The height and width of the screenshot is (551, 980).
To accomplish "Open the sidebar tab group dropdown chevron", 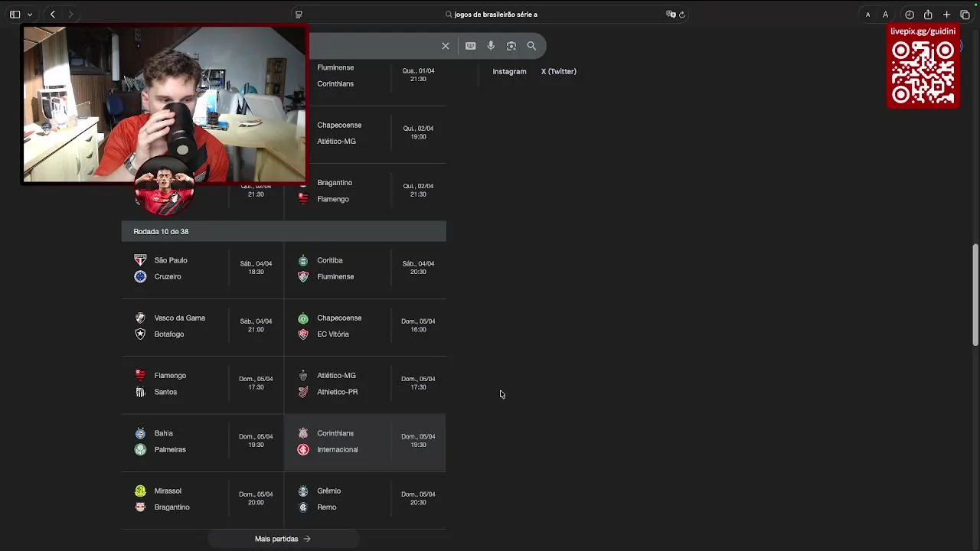I will click(30, 15).
